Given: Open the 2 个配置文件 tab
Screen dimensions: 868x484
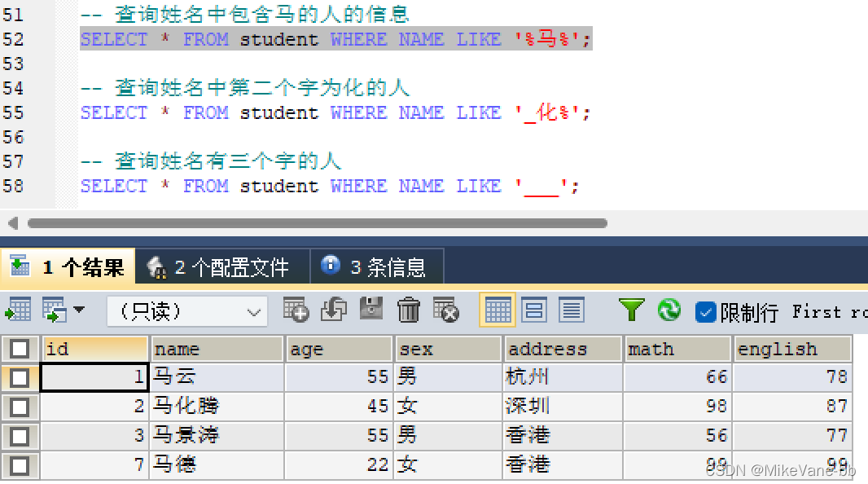Looking at the screenshot, I should click(222, 267).
